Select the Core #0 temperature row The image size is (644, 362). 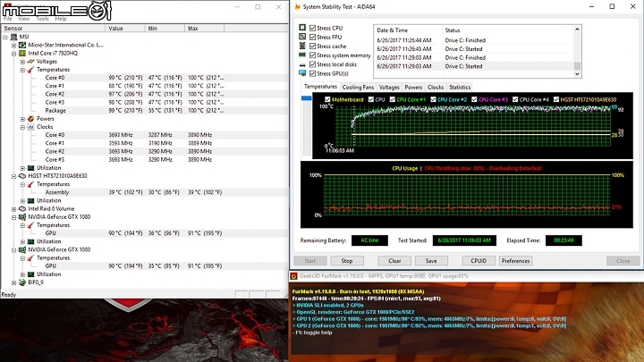pos(145,78)
